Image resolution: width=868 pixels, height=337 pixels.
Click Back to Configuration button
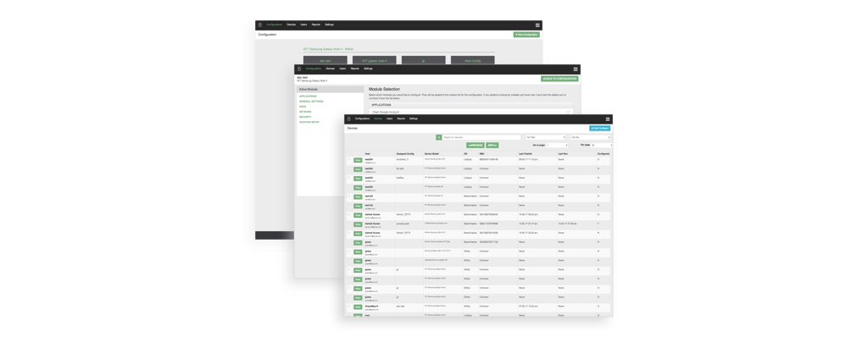click(x=559, y=79)
